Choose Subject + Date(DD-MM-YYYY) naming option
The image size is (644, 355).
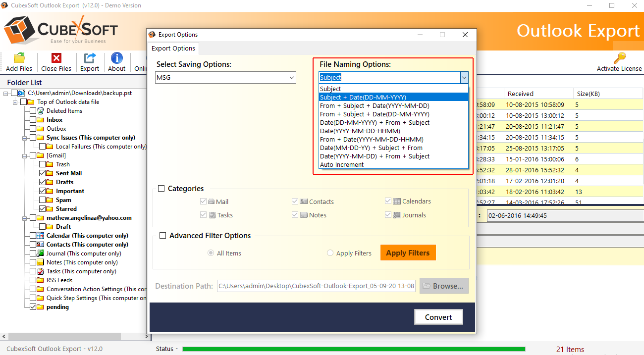tap(393, 97)
